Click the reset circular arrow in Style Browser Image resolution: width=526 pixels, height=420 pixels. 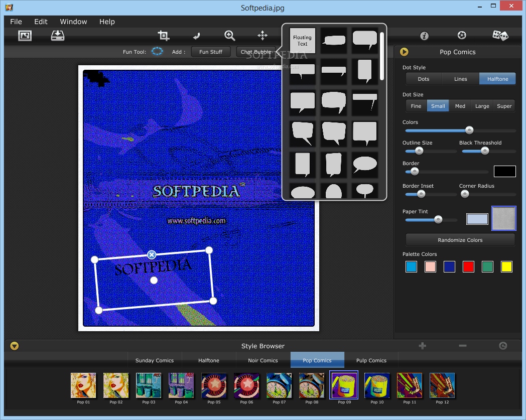coord(503,346)
